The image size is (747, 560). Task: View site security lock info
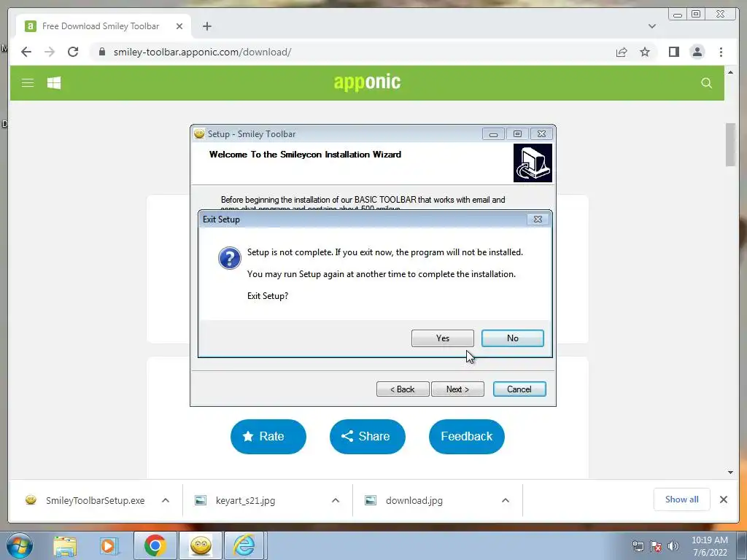[x=101, y=52]
